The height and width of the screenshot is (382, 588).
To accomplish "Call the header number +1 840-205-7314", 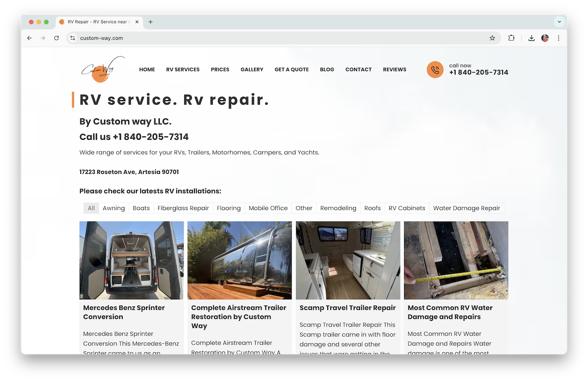I will click(x=478, y=73).
